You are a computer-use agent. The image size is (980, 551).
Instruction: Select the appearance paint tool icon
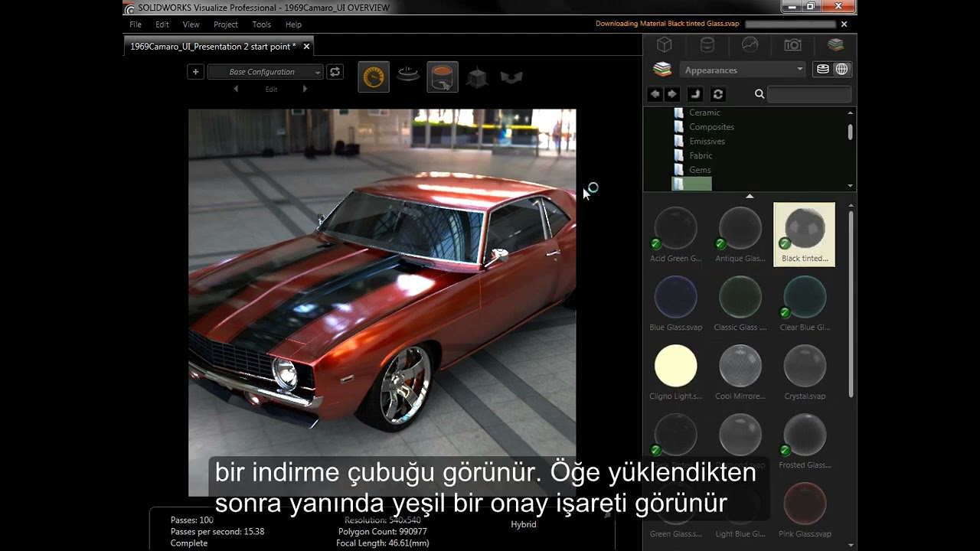443,77
